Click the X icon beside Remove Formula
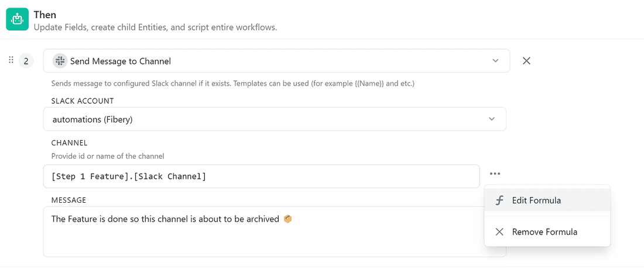Image resolution: width=644 pixels, height=269 pixels. point(499,232)
